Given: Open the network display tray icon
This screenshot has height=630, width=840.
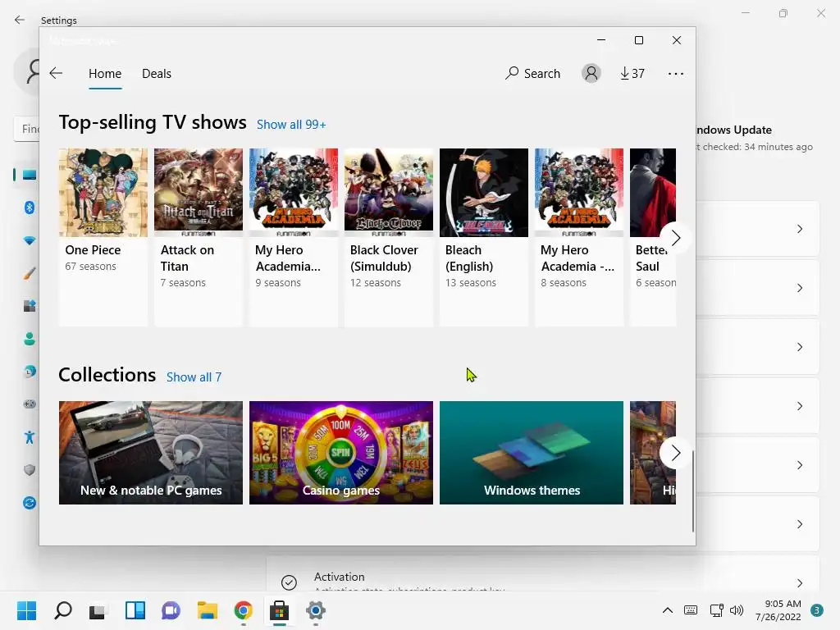Looking at the screenshot, I should pyautogui.click(x=717, y=610).
